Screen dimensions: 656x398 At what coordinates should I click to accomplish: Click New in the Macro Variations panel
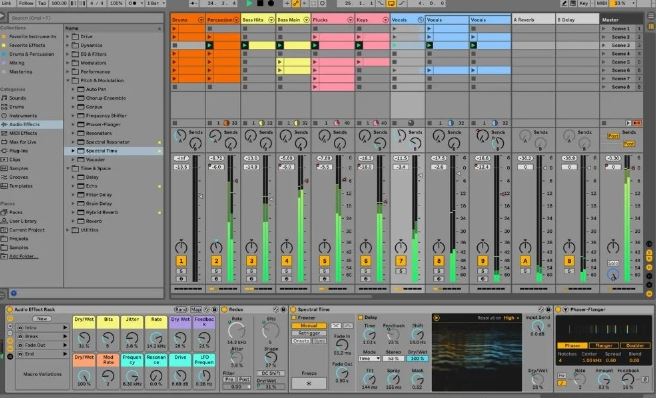42,318
